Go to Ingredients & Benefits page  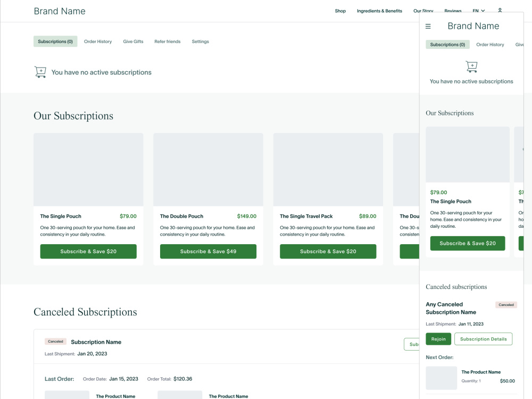[379, 11]
